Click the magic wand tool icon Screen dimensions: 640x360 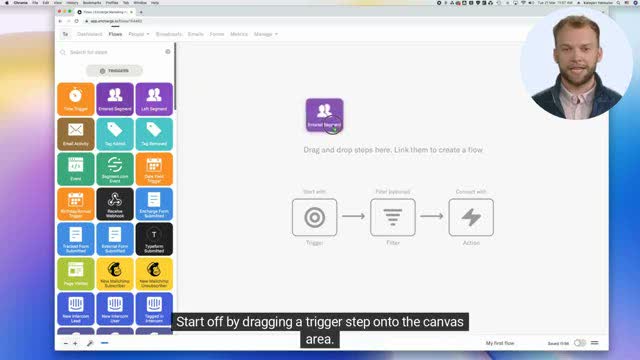[x=90, y=344]
